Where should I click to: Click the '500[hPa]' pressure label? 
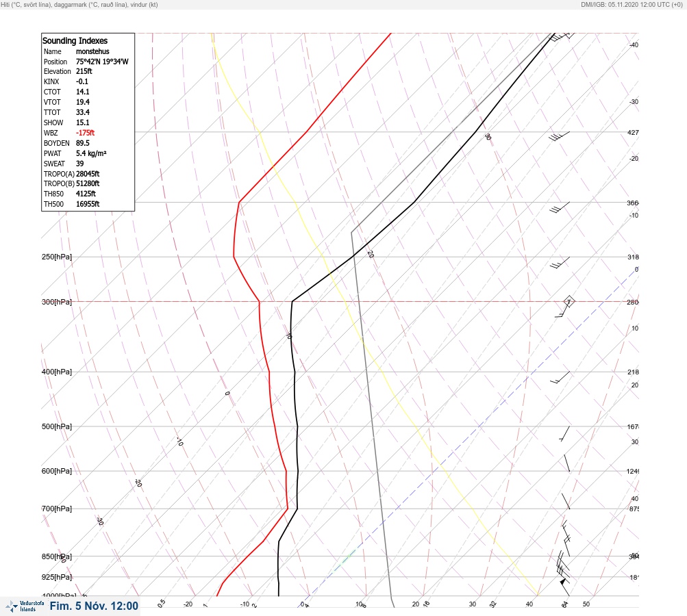[57, 427]
